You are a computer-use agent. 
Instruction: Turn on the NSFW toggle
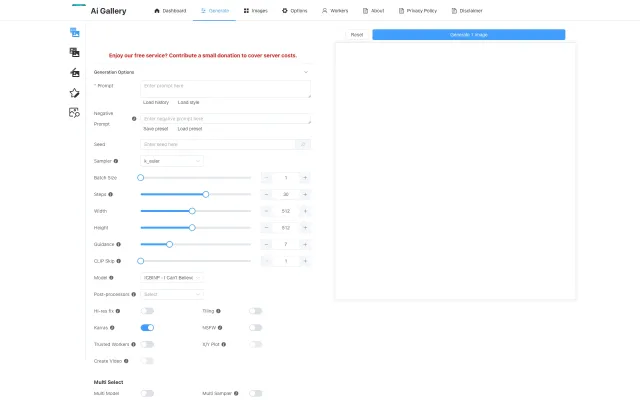(256, 327)
